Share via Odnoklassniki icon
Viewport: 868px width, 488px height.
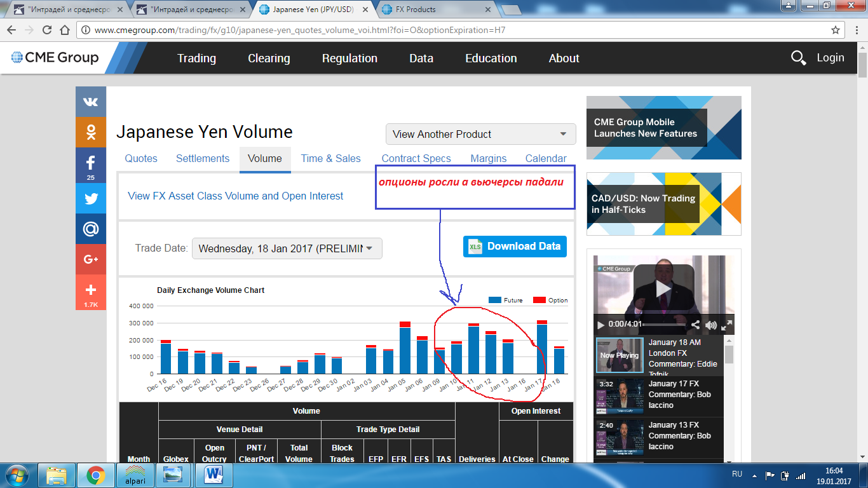pyautogui.click(x=91, y=132)
